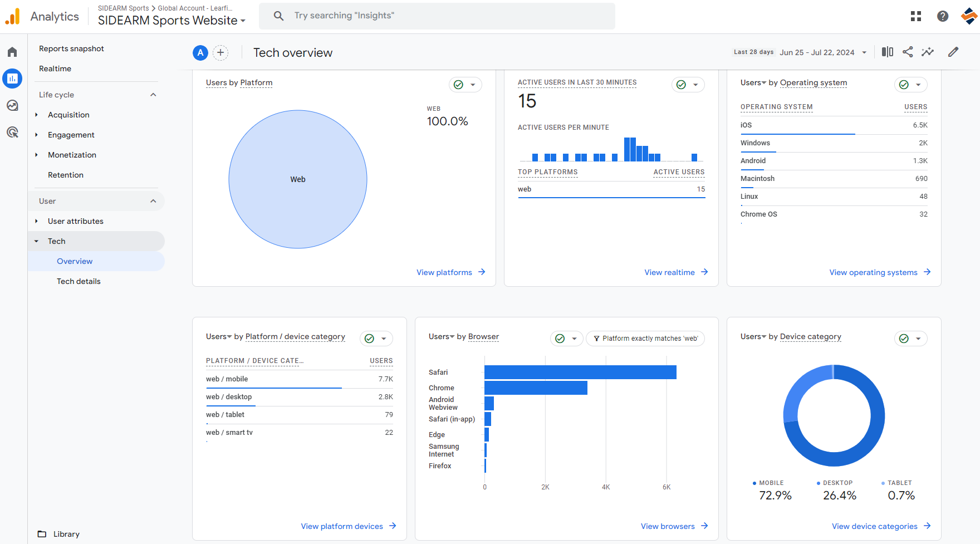Open the Google apps grid icon

[x=916, y=16]
